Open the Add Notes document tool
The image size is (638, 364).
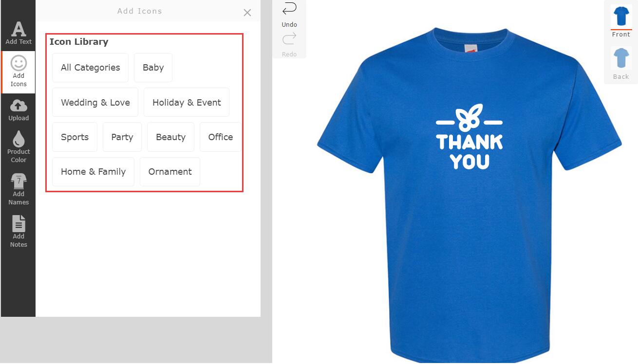click(x=19, y=232)
